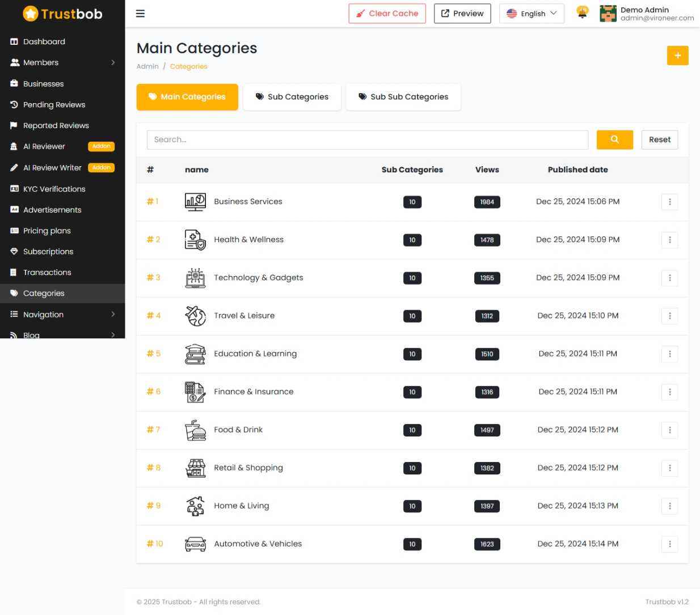Open Transactions in the sidebar
700x615 pixels.
pos(62,272)
